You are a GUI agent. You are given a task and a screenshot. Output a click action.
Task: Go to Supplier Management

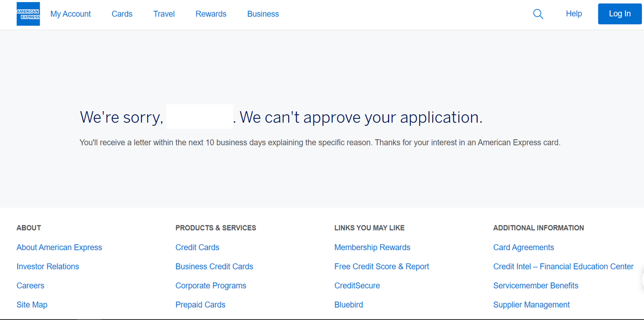coord(531,304)
